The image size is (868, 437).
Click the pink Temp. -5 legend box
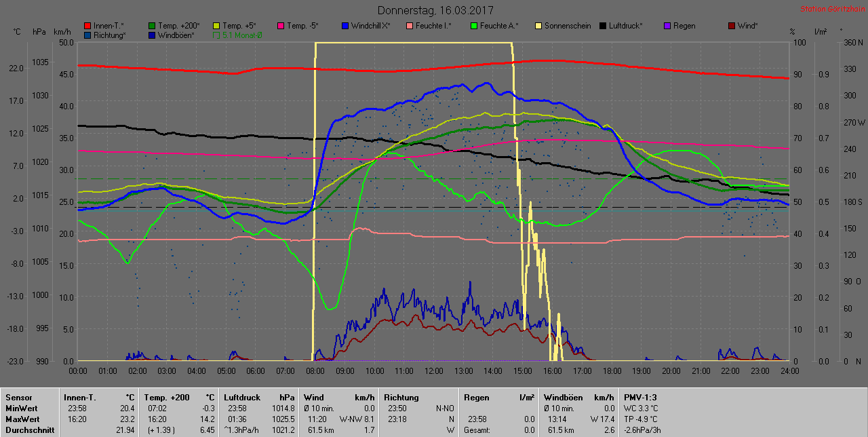(281, 26)
